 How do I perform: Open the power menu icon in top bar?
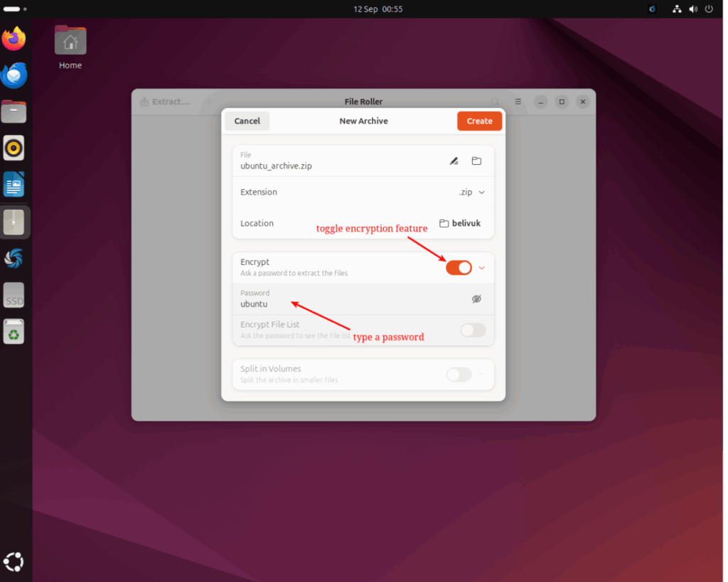tap(709, 9)
